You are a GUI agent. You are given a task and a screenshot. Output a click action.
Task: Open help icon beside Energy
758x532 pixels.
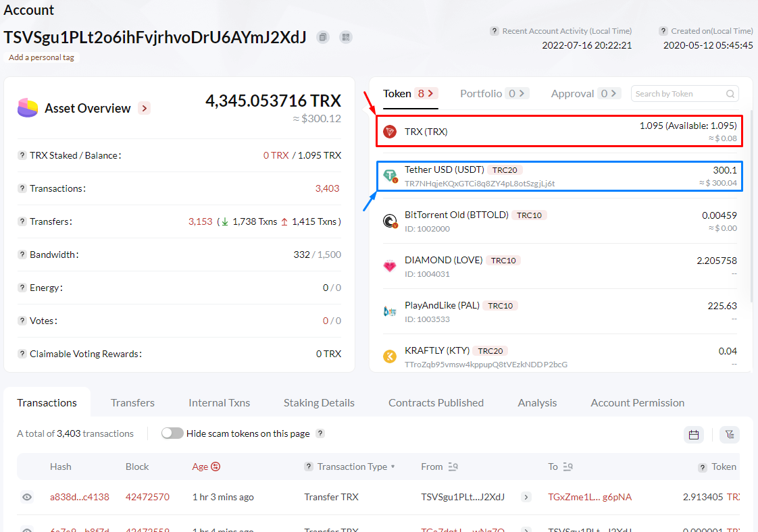pyautogui.click(x=22, y=288)
